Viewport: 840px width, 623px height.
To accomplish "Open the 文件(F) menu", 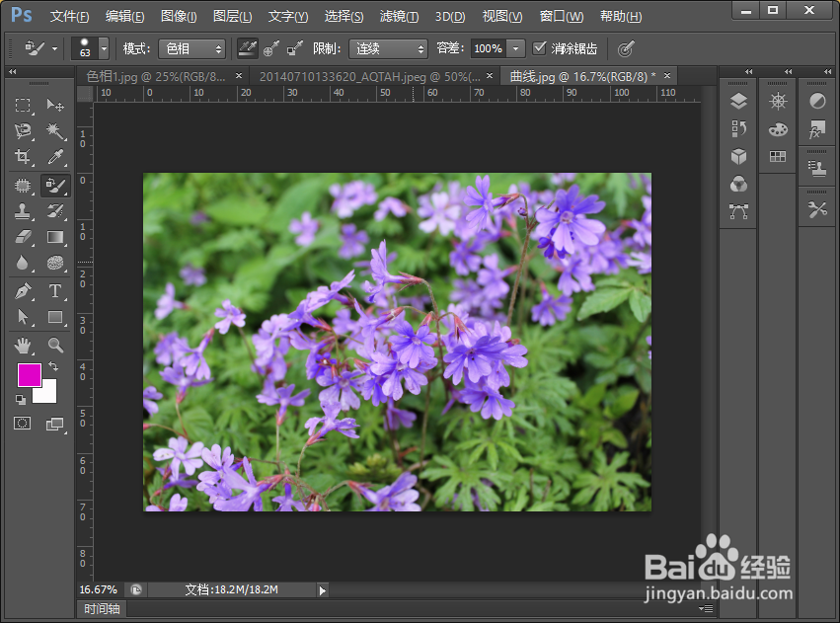I will (x=69, y=17).
